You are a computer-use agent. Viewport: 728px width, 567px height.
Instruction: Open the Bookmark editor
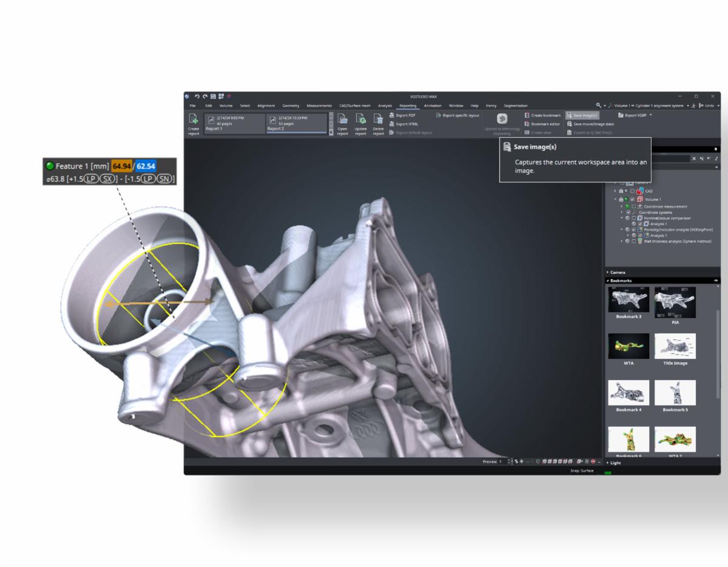point(526,124)
